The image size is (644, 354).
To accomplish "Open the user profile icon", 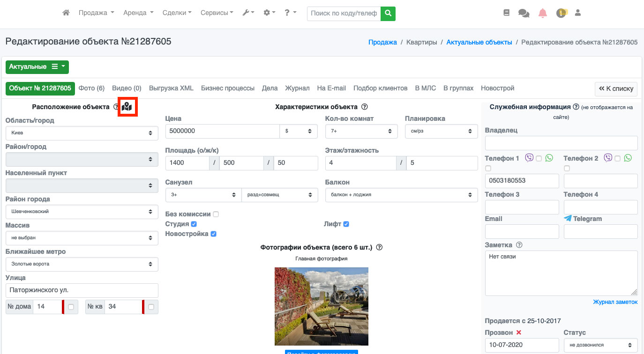I will (577, 13).
